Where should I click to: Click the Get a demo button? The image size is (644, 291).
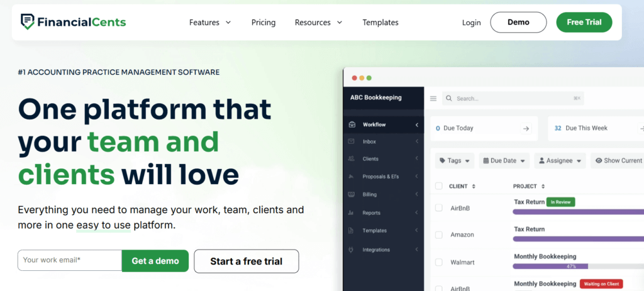tap(155, 261)
